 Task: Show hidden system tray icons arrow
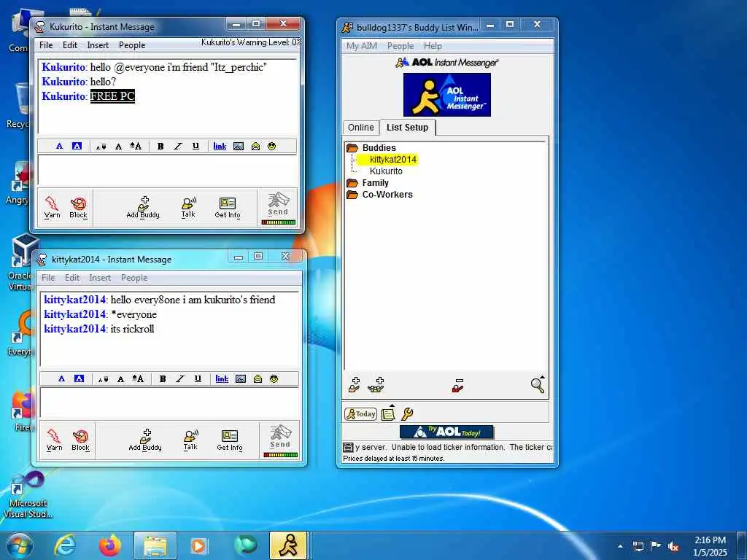(x=620, y=546)
